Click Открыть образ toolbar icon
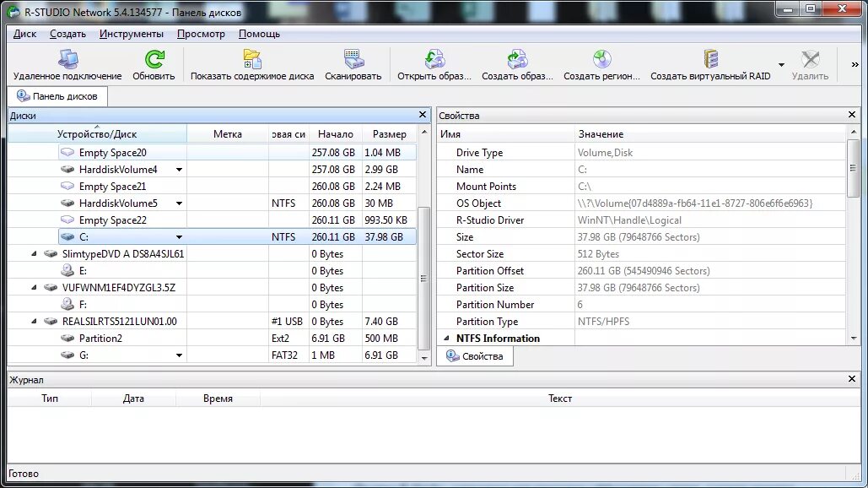Image resolution: width=868 pixels, height=488 pixels. pyautogui.click(x=434, y=59)
